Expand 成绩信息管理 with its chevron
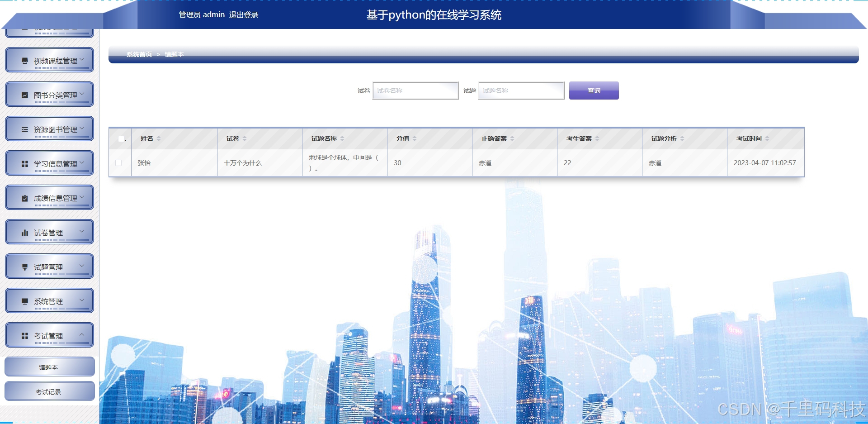The image size is (868, 424). click(x=82, y=197)
